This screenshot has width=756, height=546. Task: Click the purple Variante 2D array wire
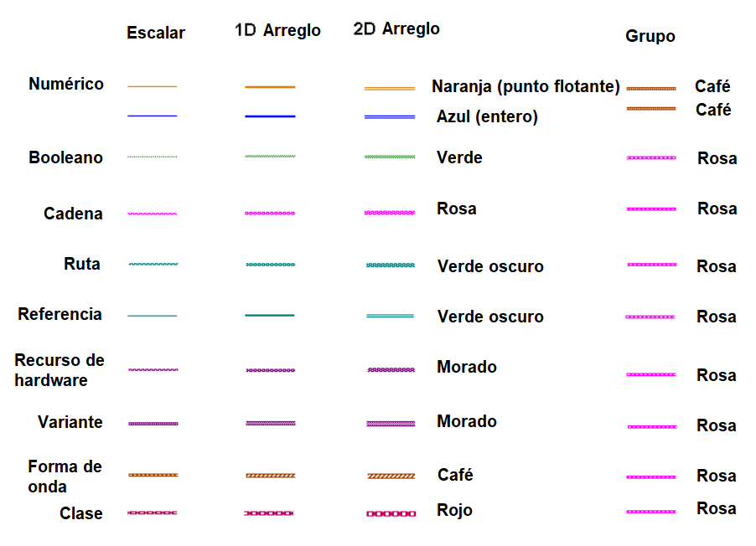pyautogui.click(x=391, y=424)
